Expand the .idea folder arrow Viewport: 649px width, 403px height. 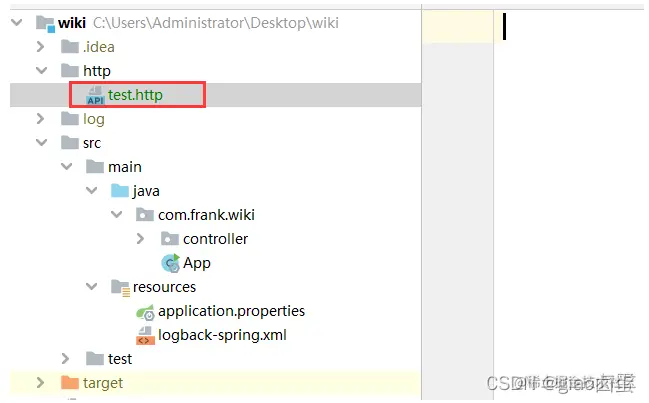40,46
